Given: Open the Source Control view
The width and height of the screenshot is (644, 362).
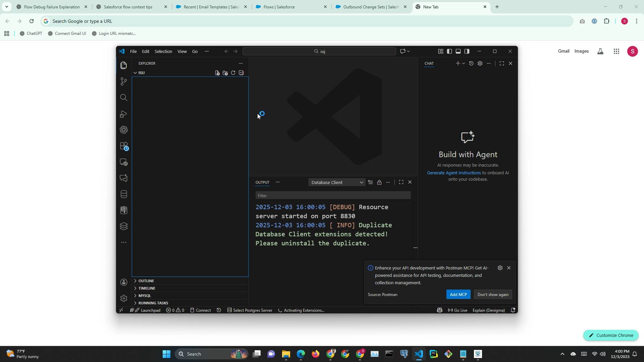Looking at the screenshot, I should pyautogui.click(x=124, y=81).
